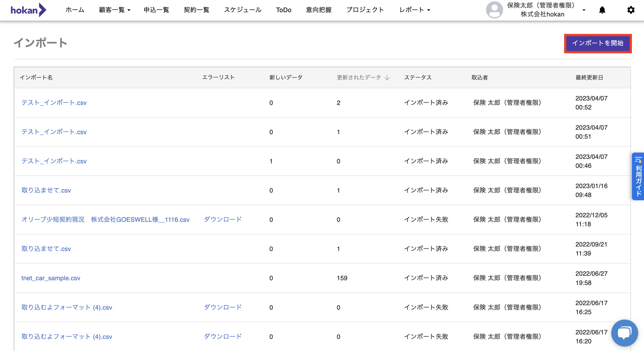Open the スケジュール menu item
The width and height of the screenshot is (644, 351).
[242, 10]
